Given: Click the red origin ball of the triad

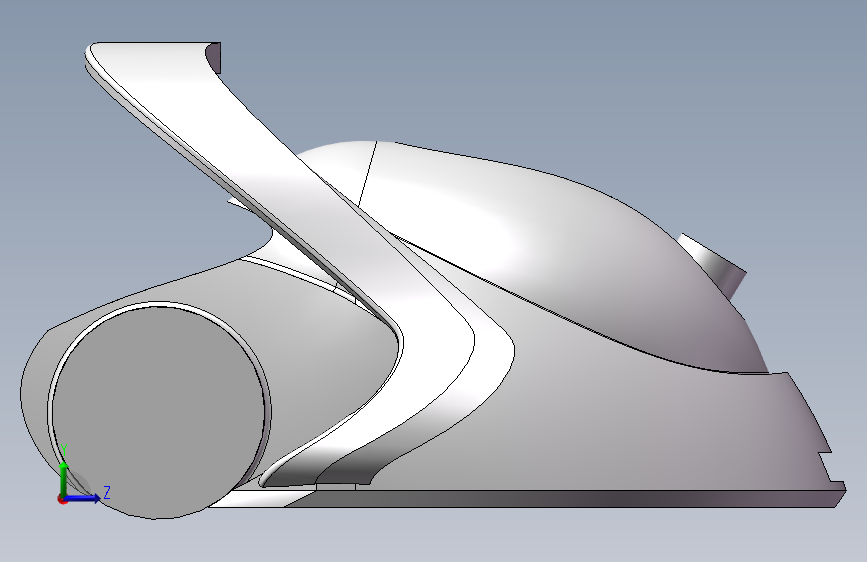Looking at the screenshot, I should click(62, 499).
